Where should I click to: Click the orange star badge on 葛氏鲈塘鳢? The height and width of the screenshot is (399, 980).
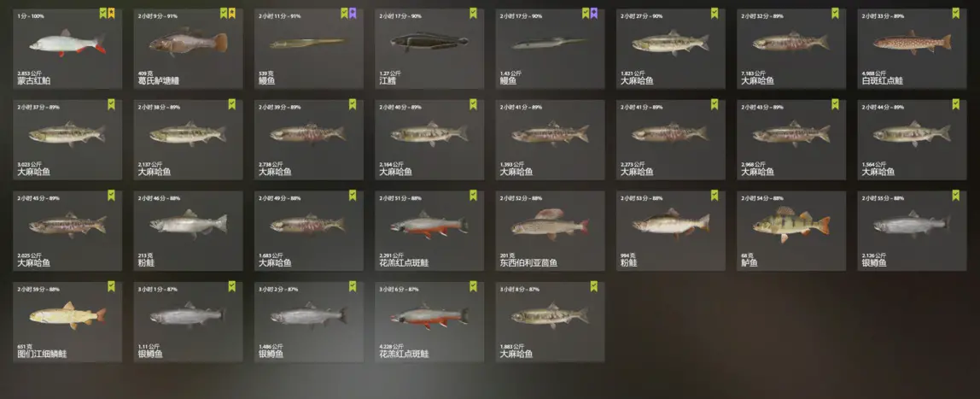click(232, 13)
